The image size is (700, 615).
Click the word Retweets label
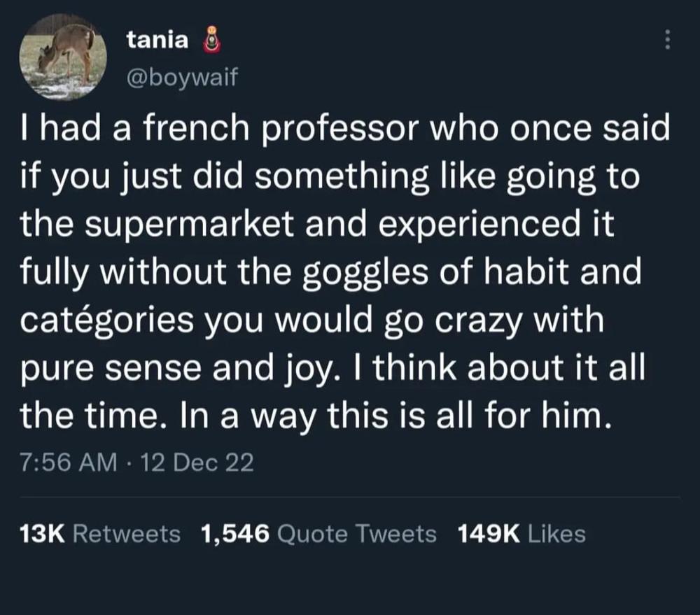pyautogui.click(x=126, y=534)
